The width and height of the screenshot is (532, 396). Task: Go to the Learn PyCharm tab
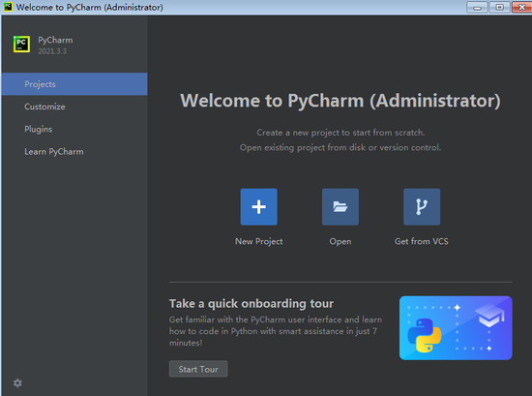point(74,151)
